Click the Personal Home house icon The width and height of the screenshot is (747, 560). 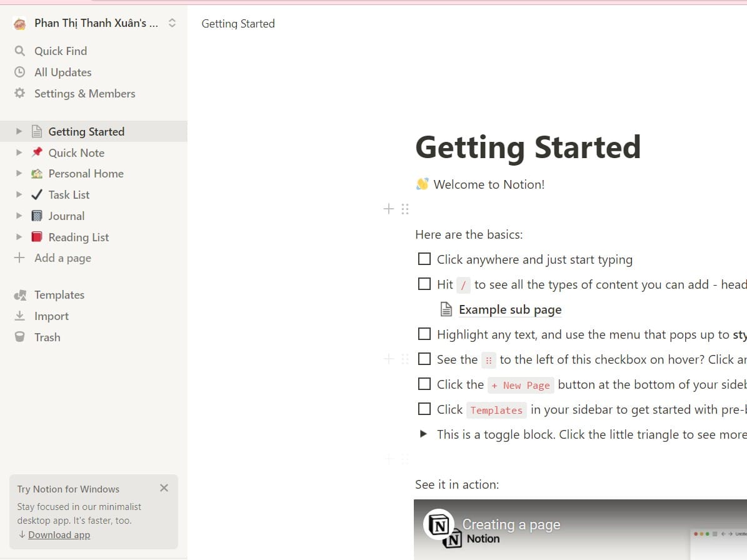click(x=37, y=174)
